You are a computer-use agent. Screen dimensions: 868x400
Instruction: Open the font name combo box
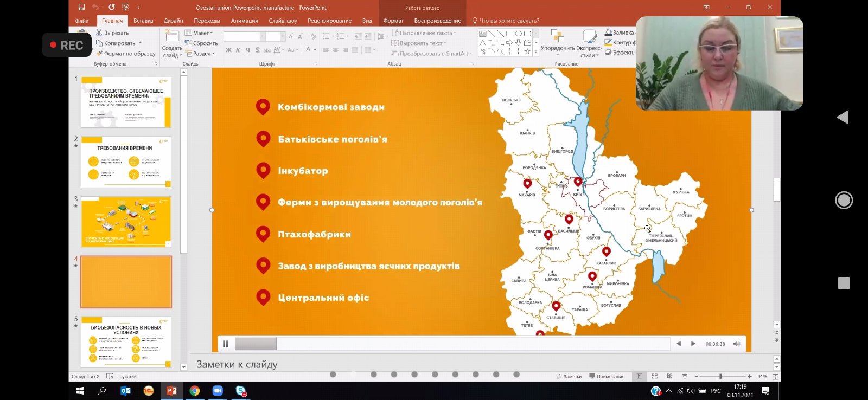coord(244,36)
